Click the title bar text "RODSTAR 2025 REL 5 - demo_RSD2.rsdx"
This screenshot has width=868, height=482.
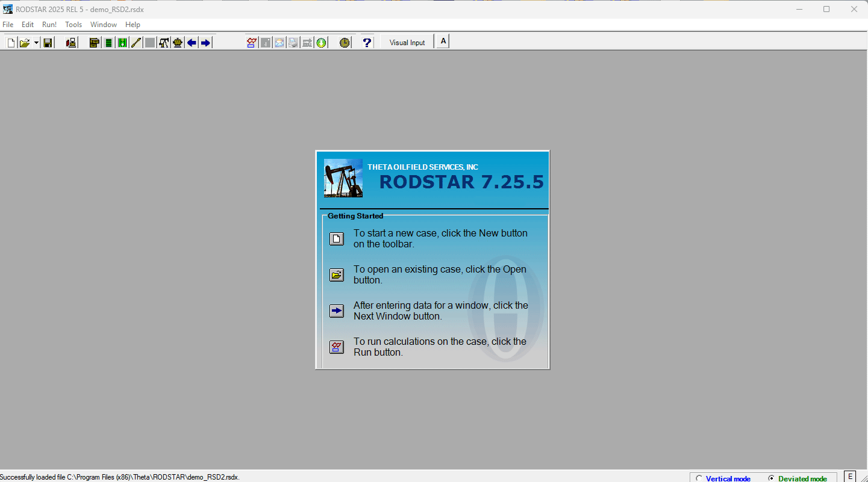coord(80,9)
